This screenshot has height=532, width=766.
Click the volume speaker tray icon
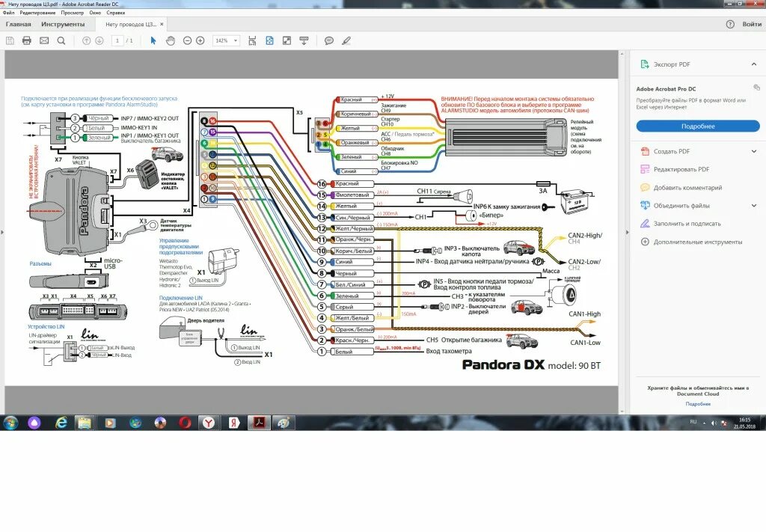pyautogui.click(x=714, y=423)
